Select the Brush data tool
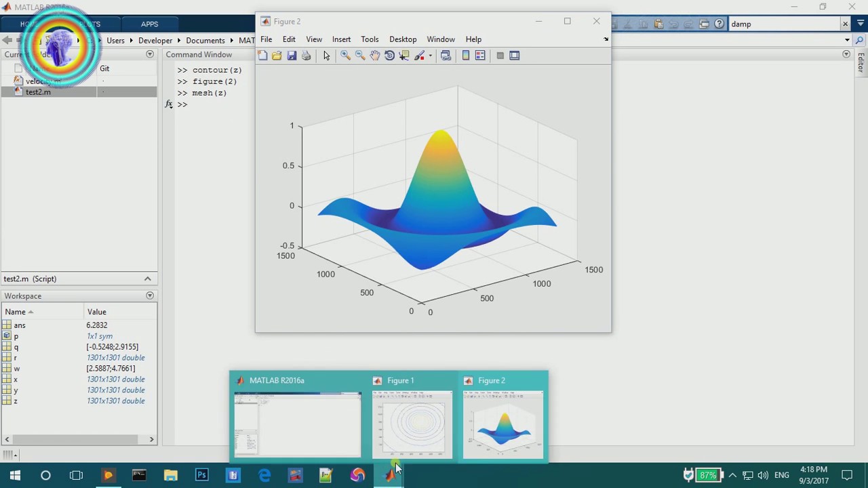Image resolution: width=868 pixels, height=488 pixels. (420, 56)
